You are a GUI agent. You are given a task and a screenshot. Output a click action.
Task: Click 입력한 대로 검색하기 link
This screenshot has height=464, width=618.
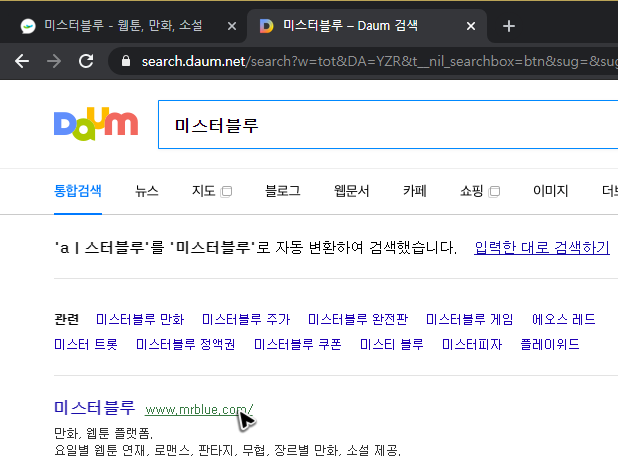click(x=542, y=248)
